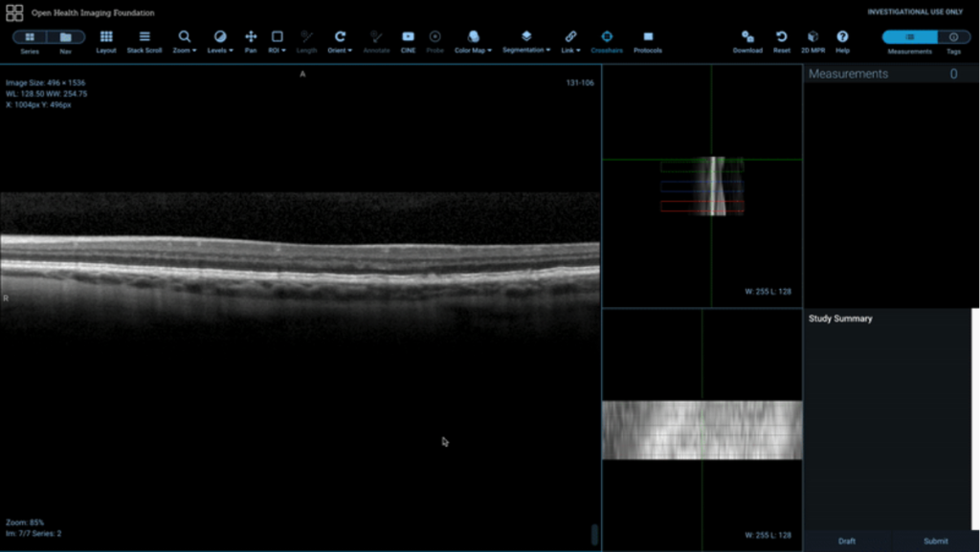This screenshot has width=980, height=552.
Task: Click the Draft button
Action: pos(847,541)
